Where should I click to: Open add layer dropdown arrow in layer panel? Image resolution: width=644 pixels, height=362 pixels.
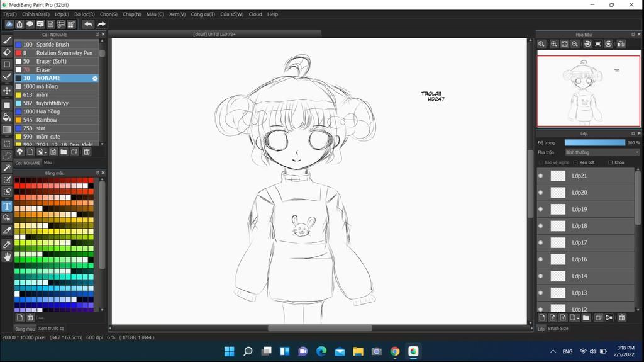pos(578,318)
